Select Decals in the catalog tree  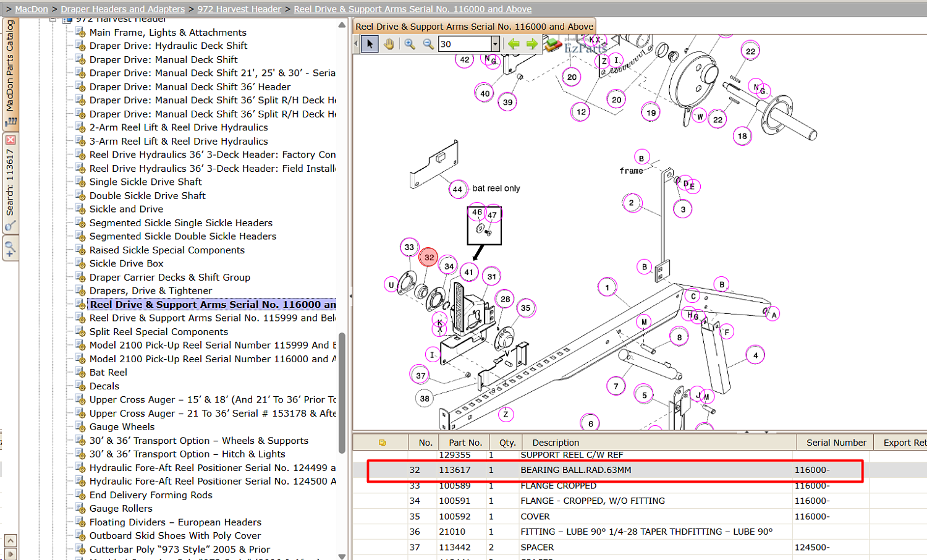point(104,386)
